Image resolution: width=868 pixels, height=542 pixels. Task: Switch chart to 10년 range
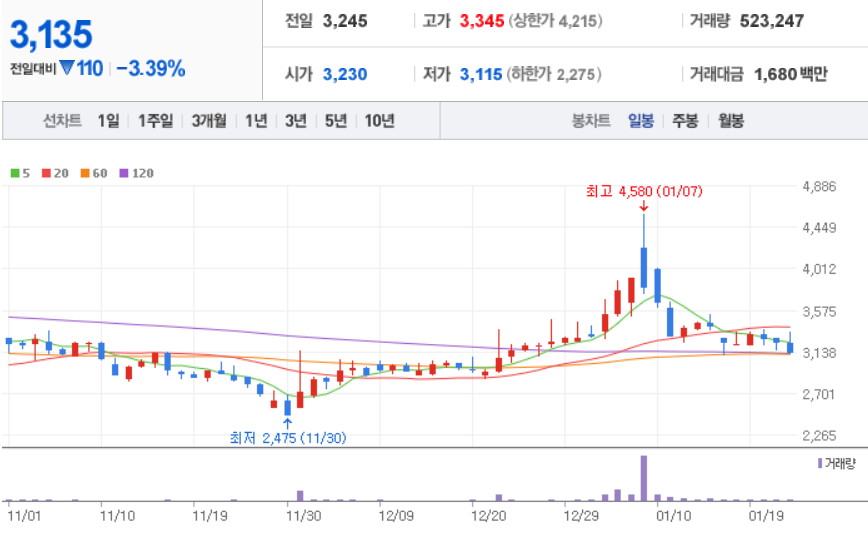click(x=379, y=120)
